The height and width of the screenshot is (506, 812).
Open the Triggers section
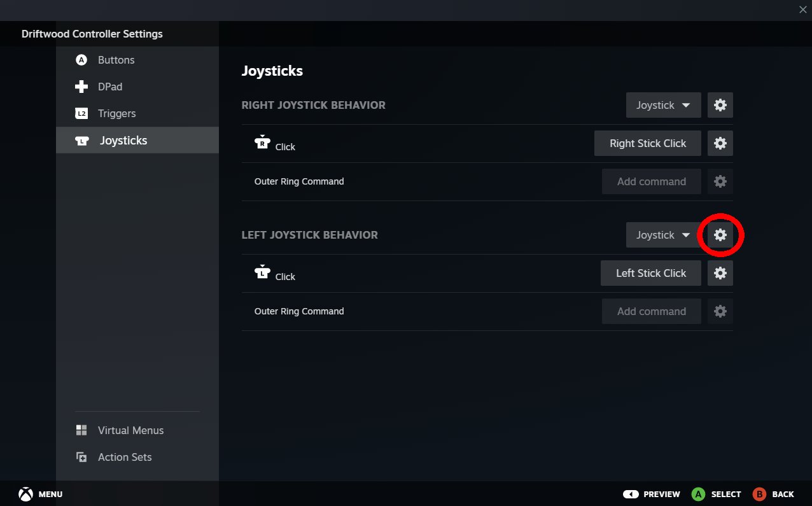(x=137, y=113)
